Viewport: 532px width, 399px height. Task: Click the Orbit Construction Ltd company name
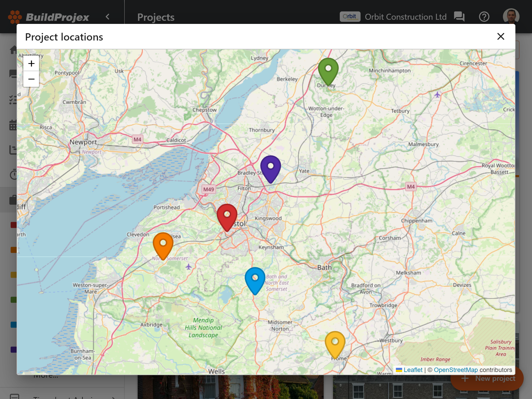pos(405,17)
